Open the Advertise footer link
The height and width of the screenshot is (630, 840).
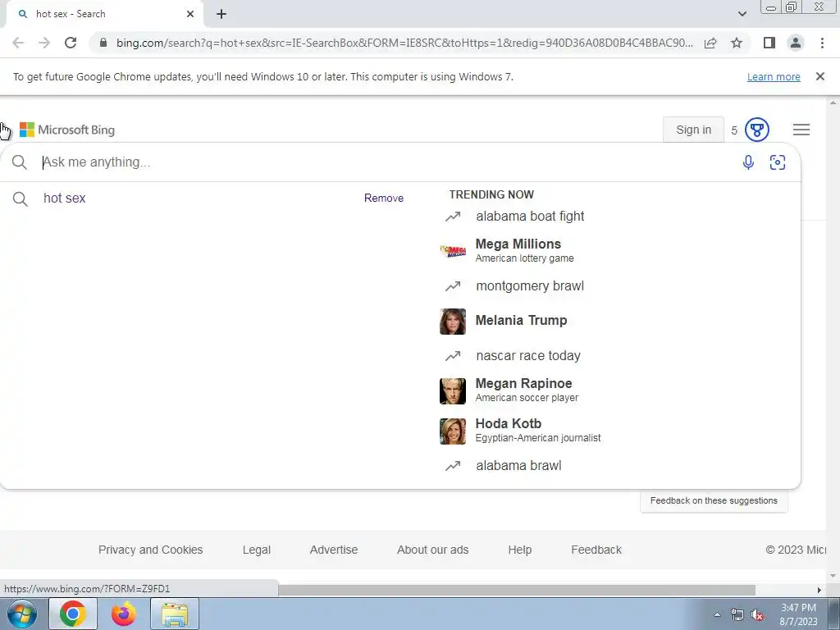click(333, 550)
